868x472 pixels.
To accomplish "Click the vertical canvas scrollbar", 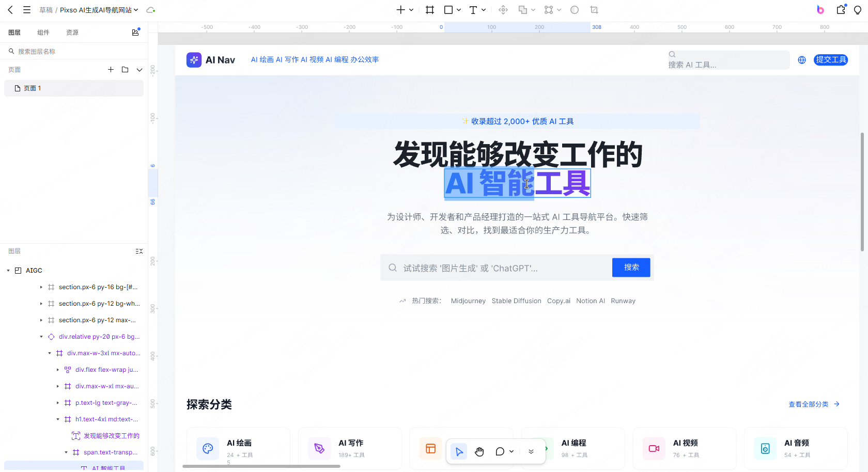I will 862,192.
